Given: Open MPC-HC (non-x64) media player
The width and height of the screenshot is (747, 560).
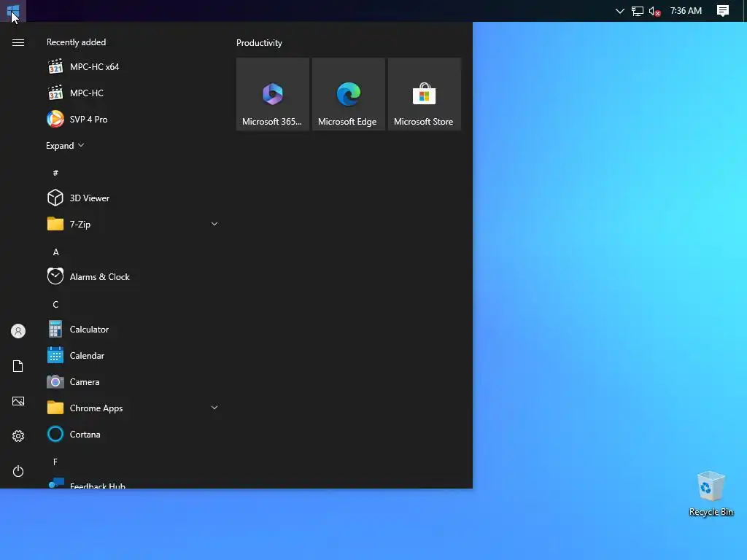Looking at the screenshot, I should coord(133,93).
